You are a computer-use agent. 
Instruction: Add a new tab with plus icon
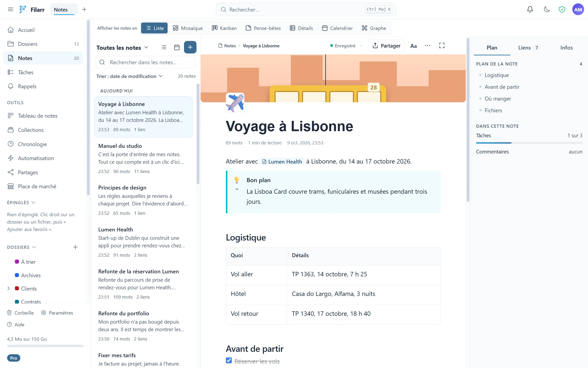(x=84, y=9)
